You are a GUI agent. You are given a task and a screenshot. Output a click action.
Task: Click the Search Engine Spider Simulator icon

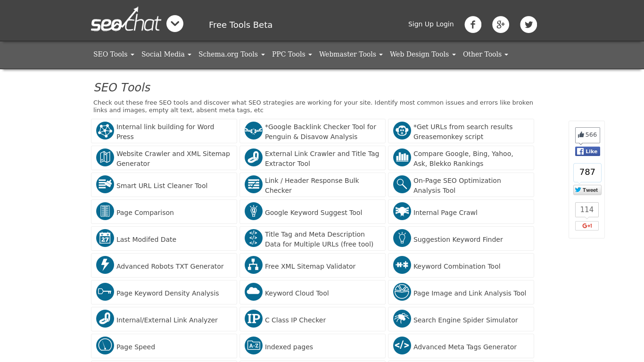point(402,319)
